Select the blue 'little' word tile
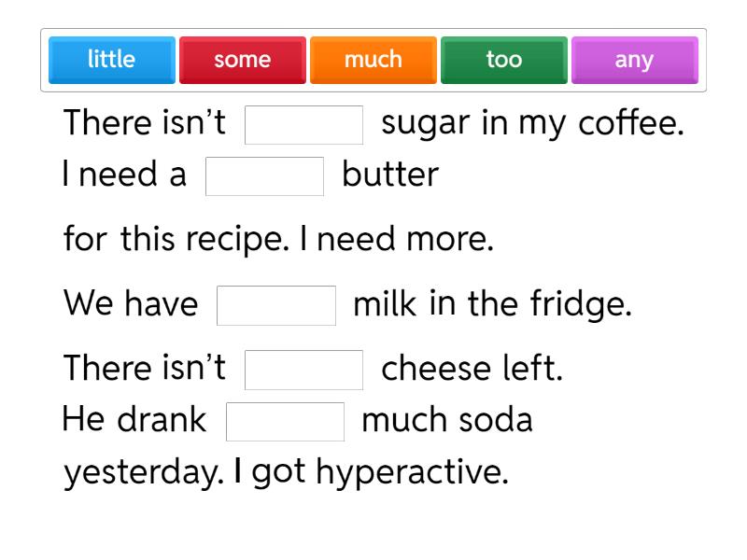747x560 pixels. (111, 60)
